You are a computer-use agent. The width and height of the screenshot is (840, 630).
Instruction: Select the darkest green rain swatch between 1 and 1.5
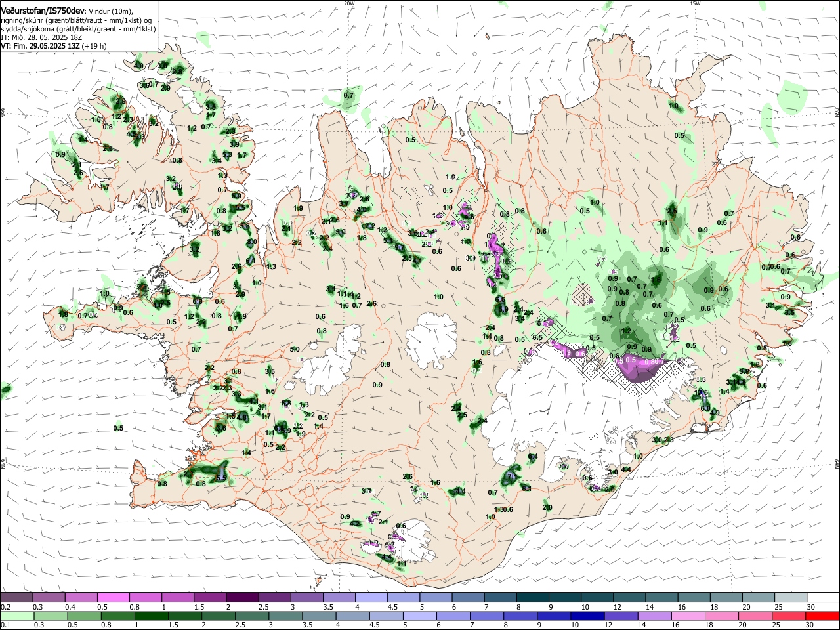coord(151,616)
